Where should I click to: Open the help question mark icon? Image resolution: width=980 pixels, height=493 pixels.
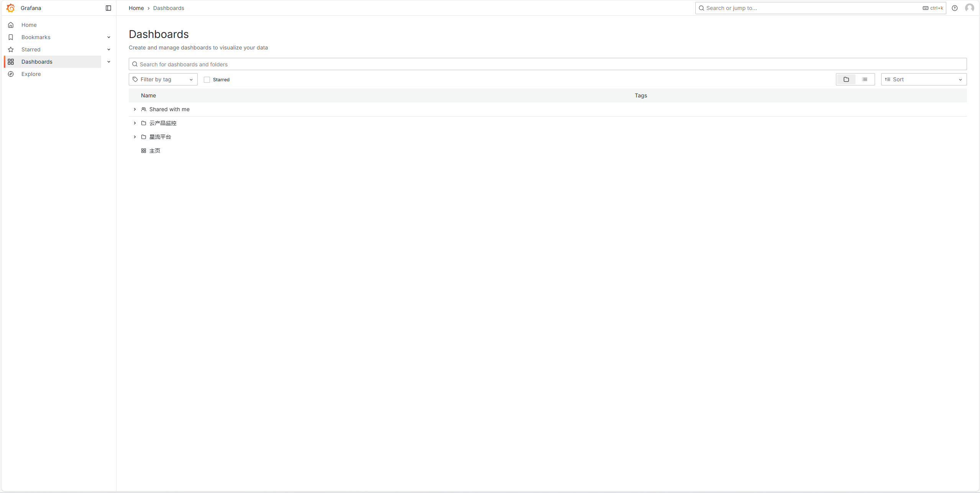click(x=955, y=8)
